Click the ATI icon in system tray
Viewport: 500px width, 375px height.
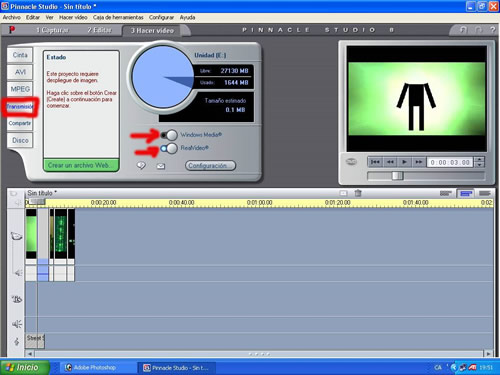tap(472, 367)
